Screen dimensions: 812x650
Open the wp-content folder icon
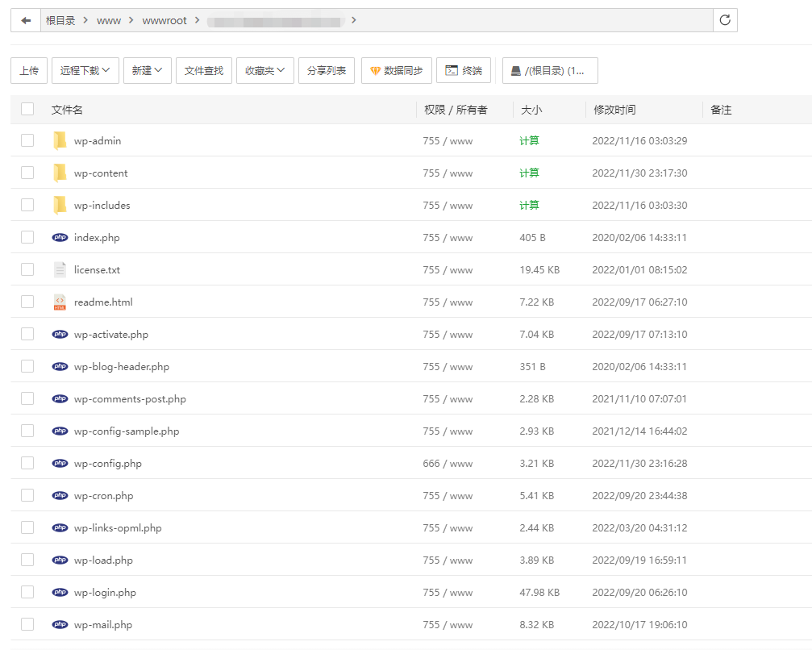(x=60, y=173)
